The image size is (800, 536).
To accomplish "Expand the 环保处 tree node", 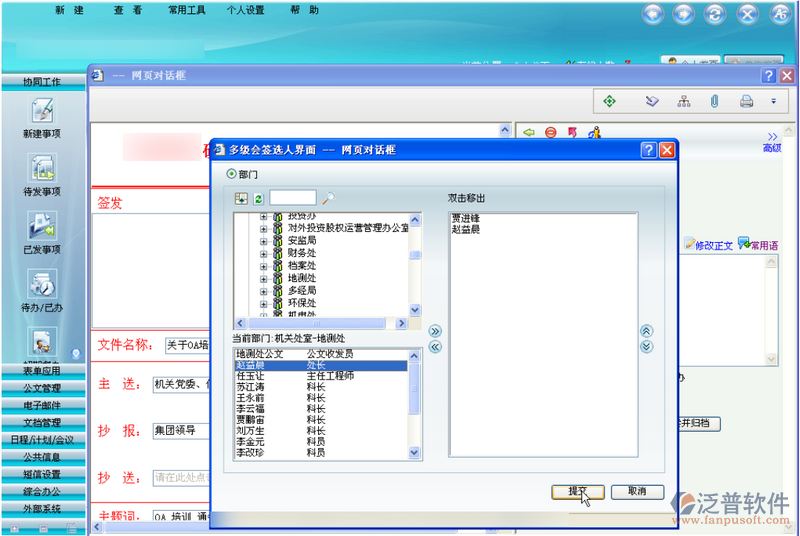I will coord(263,304).
